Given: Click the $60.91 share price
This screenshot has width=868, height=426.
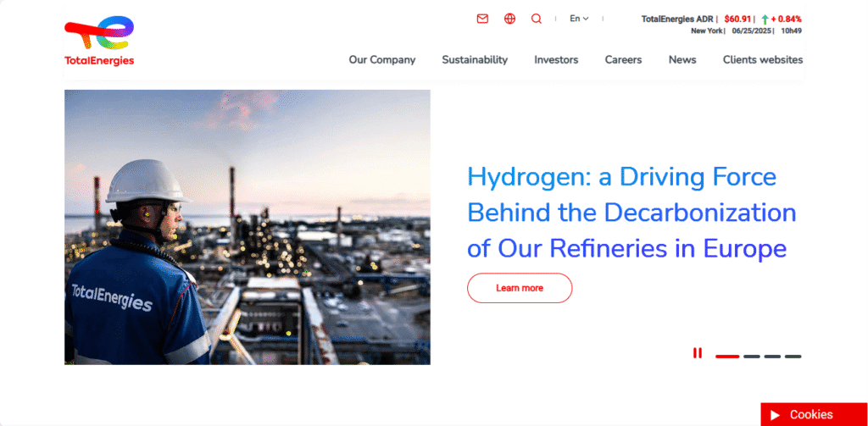Looking at the screenshot, I should [738, 19].
